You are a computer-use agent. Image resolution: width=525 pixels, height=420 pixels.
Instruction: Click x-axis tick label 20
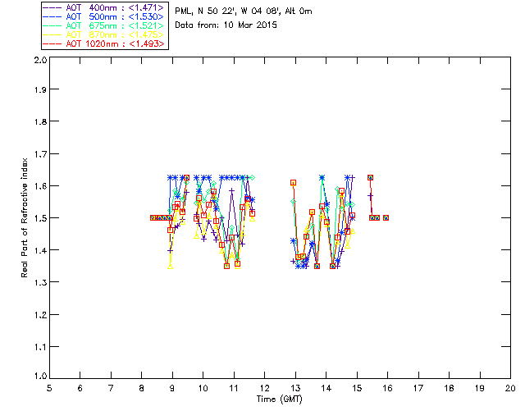(x=510, y=388)
